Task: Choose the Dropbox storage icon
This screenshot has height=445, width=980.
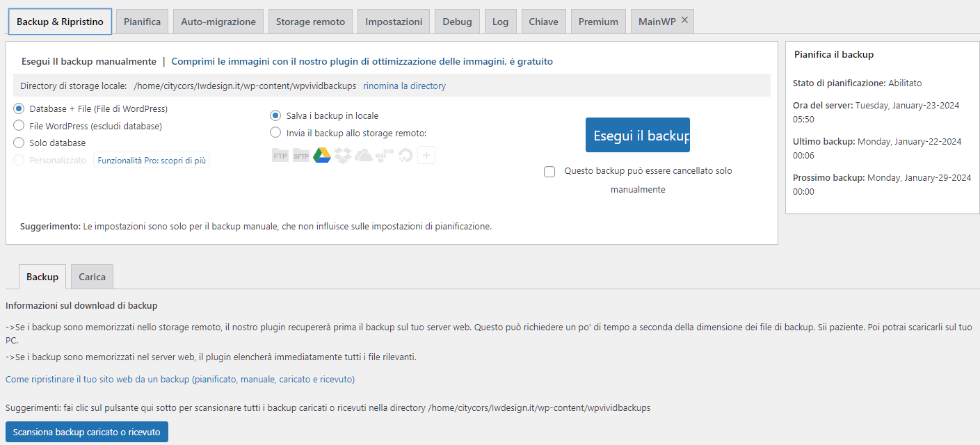Action: (342, 156)
